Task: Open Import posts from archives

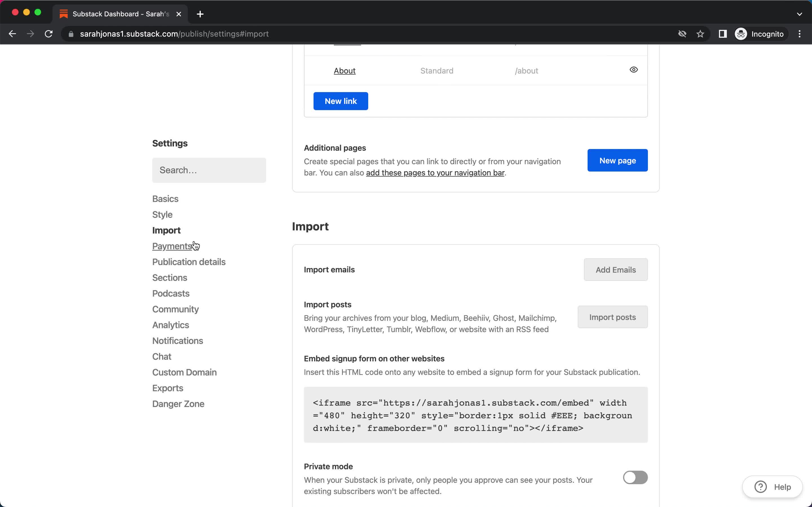Action: (612, 317)
